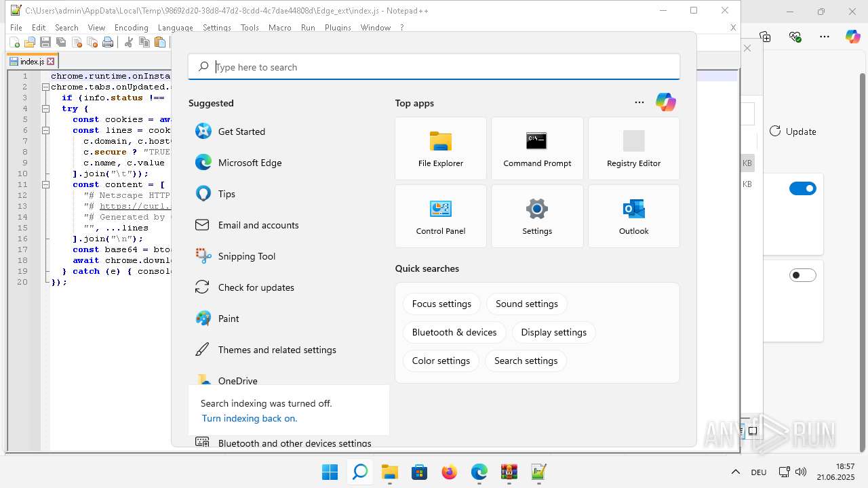Turn off the enabled extension toggle in Edge
This screenshot has height=488, width=868.
[803, 188]
